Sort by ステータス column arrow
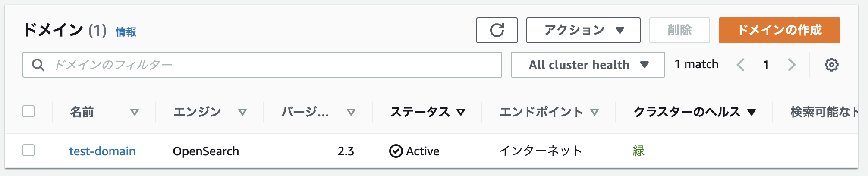This screenshot has width=868, height=176. click(x=461, y=112)
